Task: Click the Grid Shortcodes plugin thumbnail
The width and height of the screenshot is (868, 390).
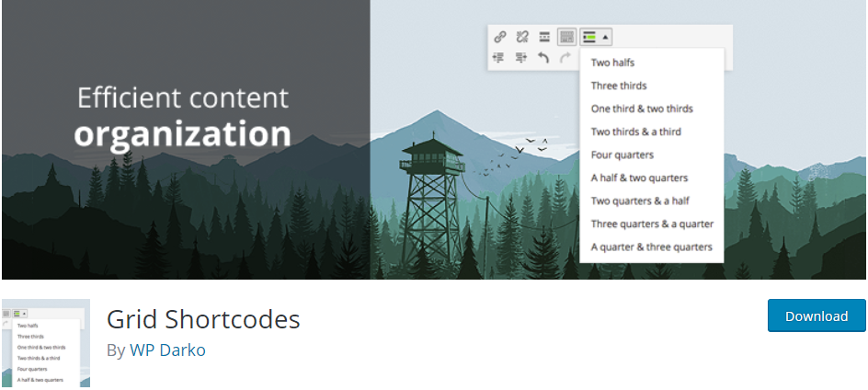Action: point(46,343)
